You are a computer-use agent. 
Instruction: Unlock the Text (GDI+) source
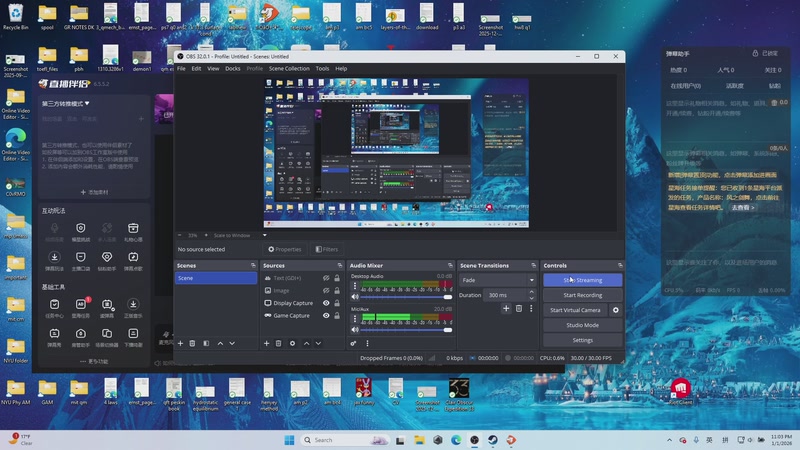point(337,278)
